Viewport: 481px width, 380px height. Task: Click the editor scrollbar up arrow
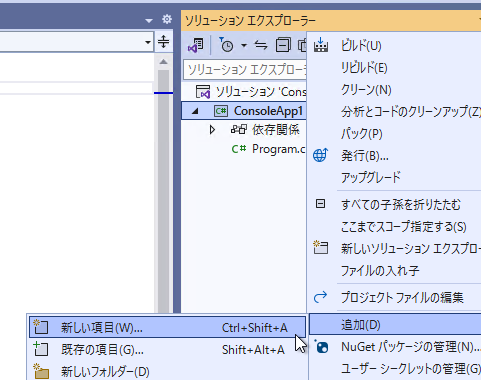[163, 62]
